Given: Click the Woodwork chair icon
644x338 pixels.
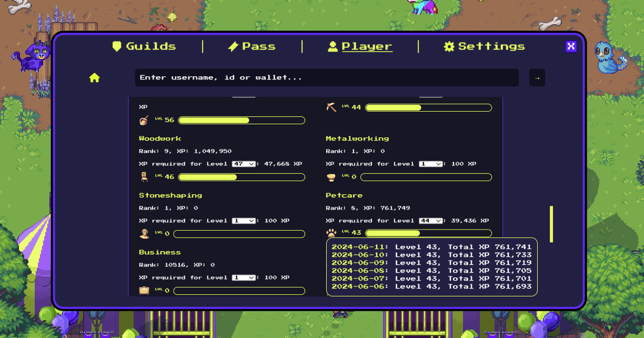Looking at the screenshot, I should [x=144, y=177].
